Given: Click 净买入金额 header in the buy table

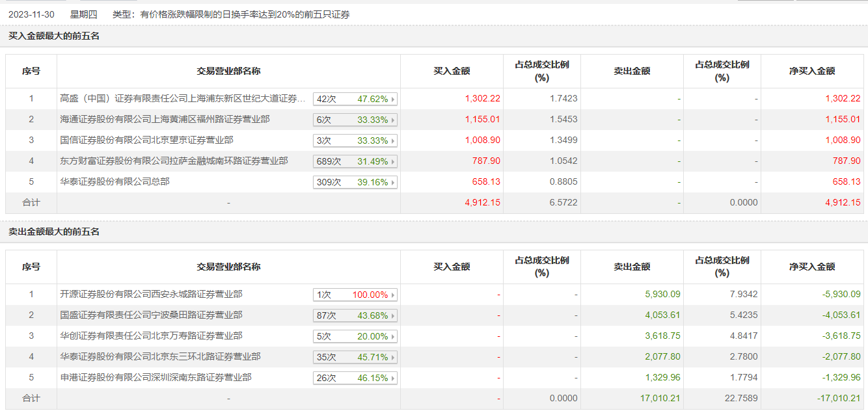Looking at the screenshot, I should tap(812, 71).
